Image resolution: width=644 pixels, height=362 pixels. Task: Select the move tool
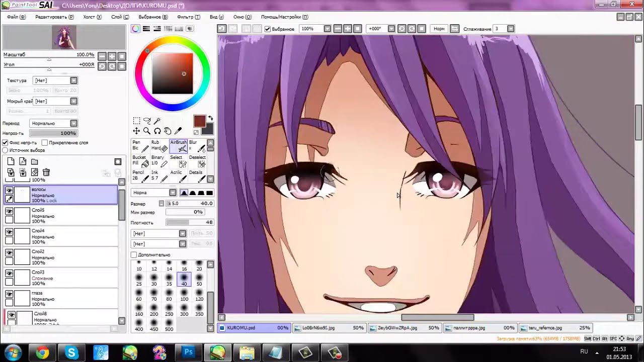[136, 131]
